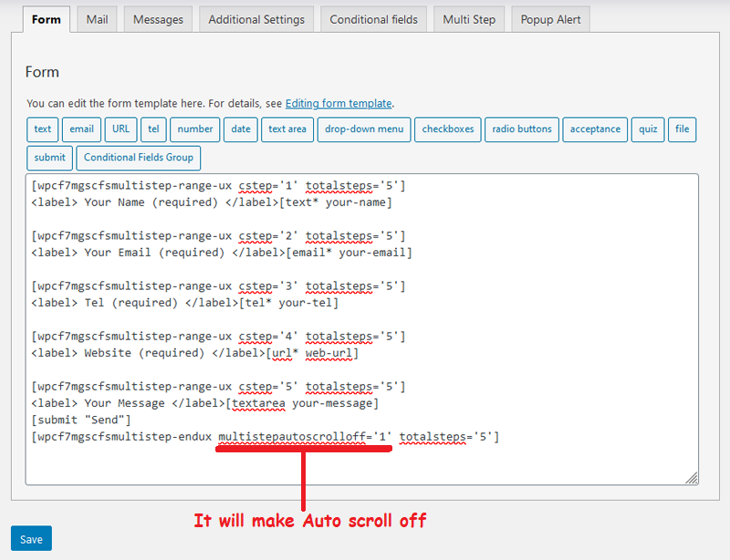Image resolution: width=730 pixels, height=560 pixels.
Task: Select the Conditional fields tab
Action: coord(373,19)
